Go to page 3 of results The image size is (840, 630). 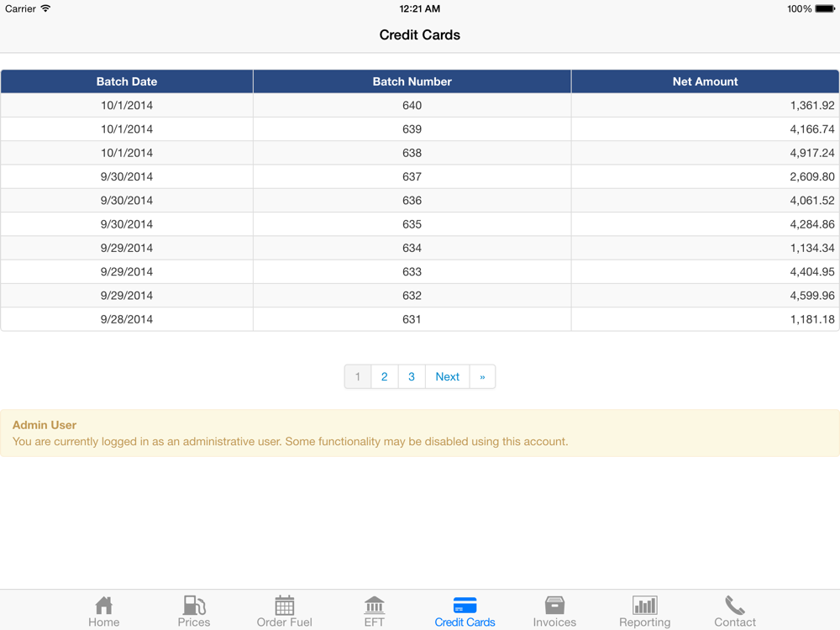pyautogui.click(x=412, y=376)
